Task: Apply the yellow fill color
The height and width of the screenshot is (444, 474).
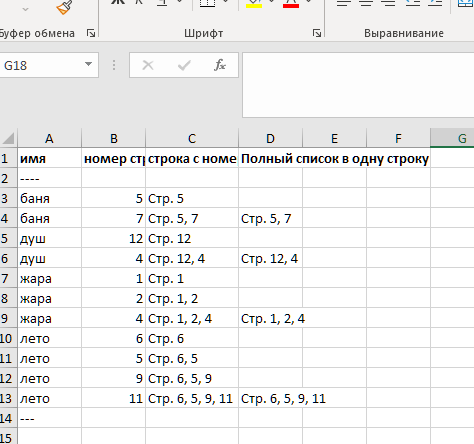Action: [254, 3]
